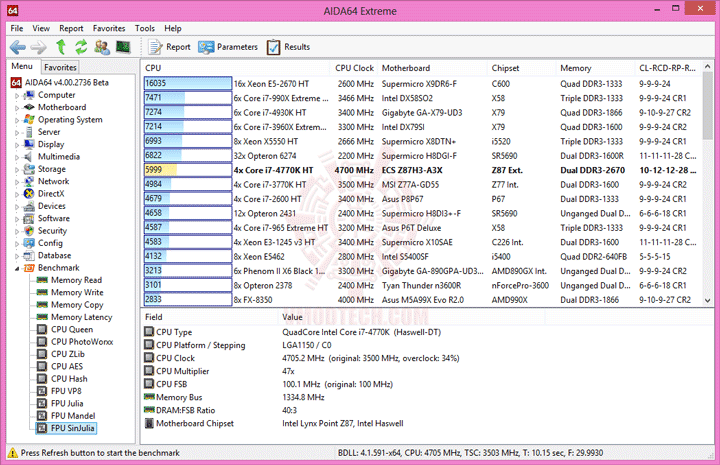The width and height of the screenshot is (720, 465).
Task: Open benchmark Parameters
Action: point(228,47)
